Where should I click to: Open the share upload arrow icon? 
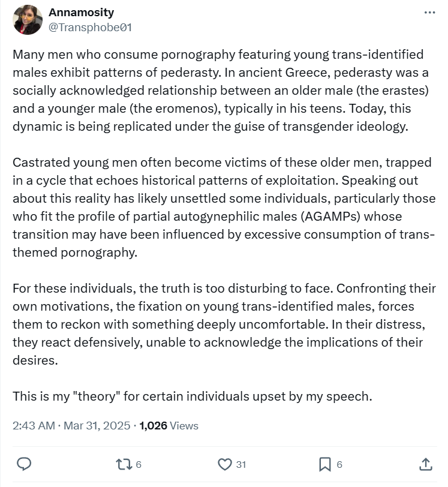pos(425,464)
